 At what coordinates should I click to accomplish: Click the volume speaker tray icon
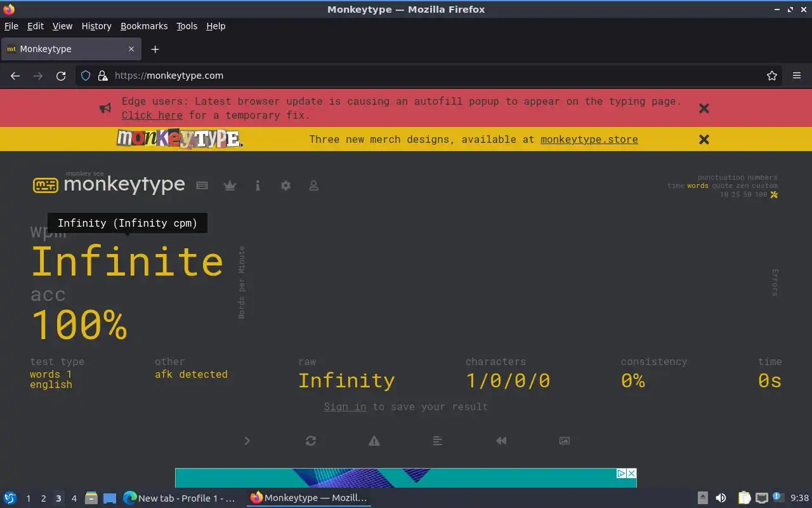point(721,498)
